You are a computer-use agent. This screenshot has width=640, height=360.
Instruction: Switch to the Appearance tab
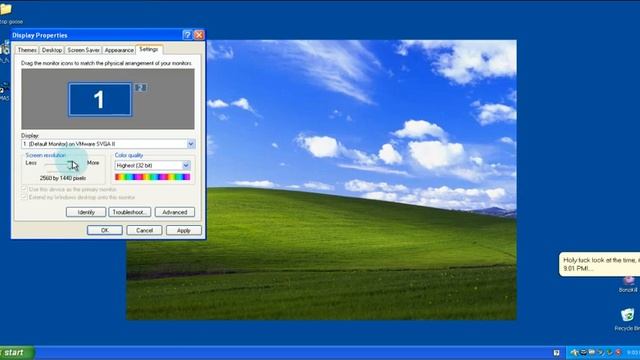point(119,50)
